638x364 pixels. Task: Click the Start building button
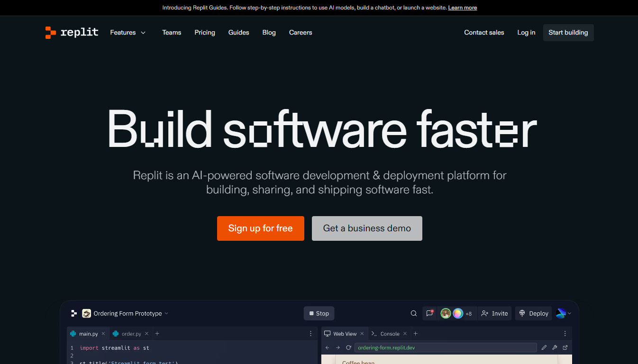[x=568, y=32]
